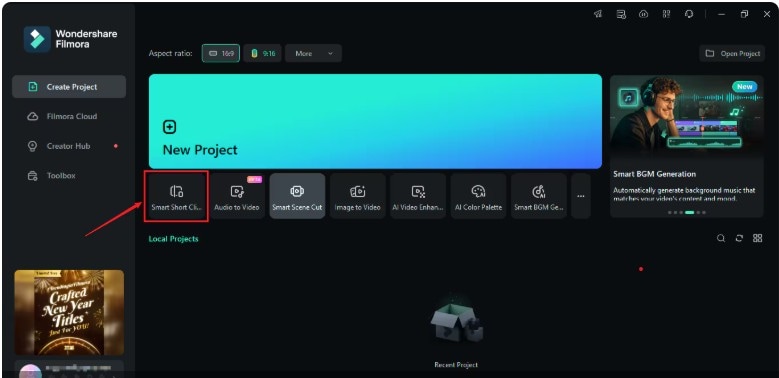779x378 pixels.
Task: Open the Crafted New Year Titles ad
Action: (69, 312)
